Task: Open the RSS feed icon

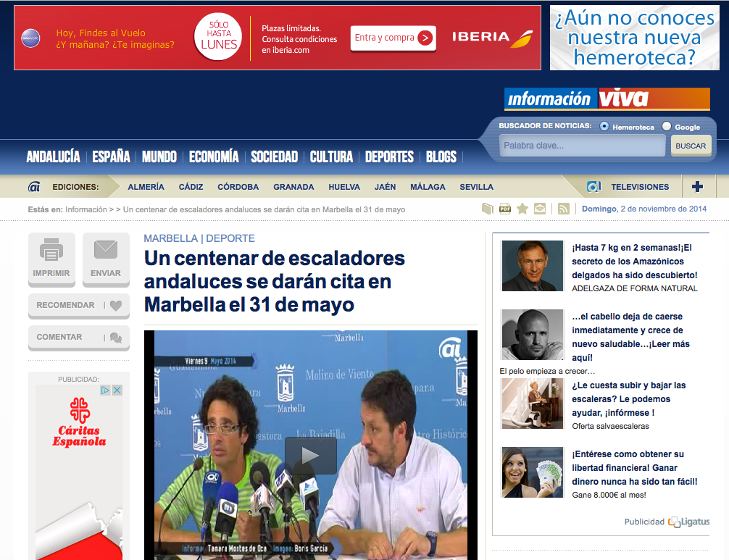Action: (x=563, y=209)
